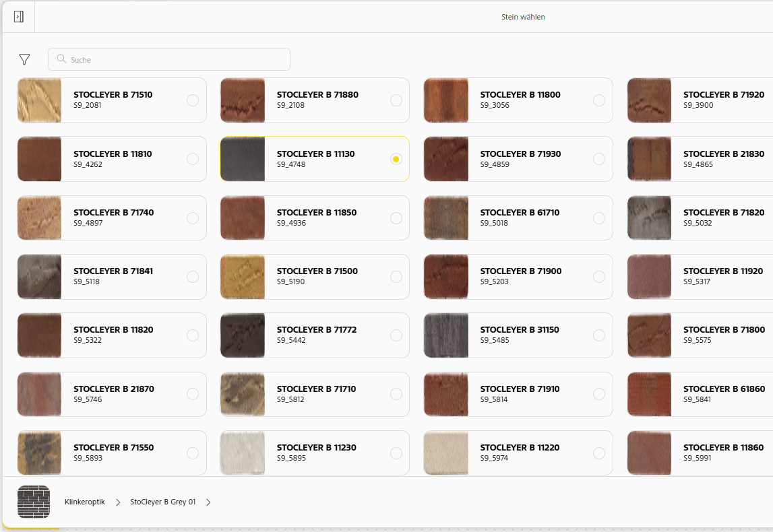This screenshot has width=773, height=532.
Task: Open the filter funnel icon
Action: point(25,60)
